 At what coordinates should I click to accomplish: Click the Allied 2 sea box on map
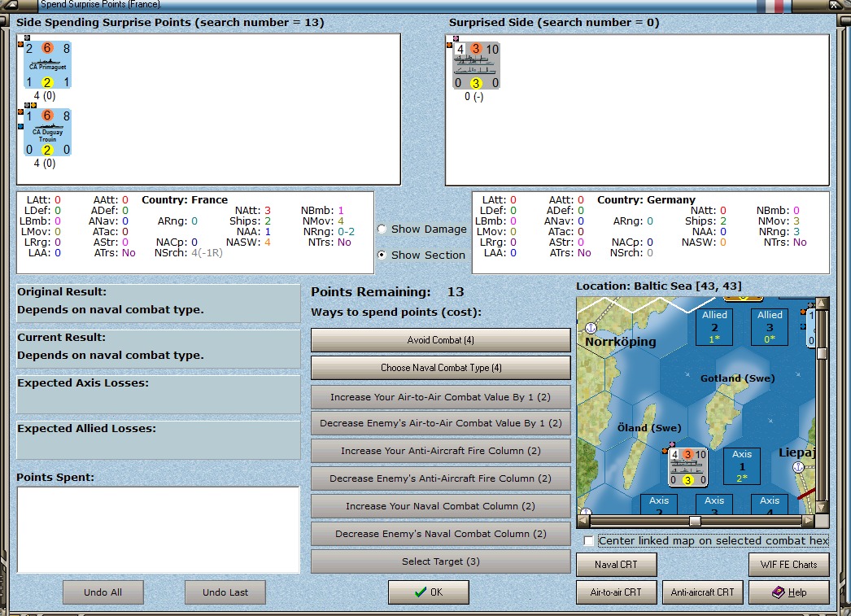click(x=714, y=326)
